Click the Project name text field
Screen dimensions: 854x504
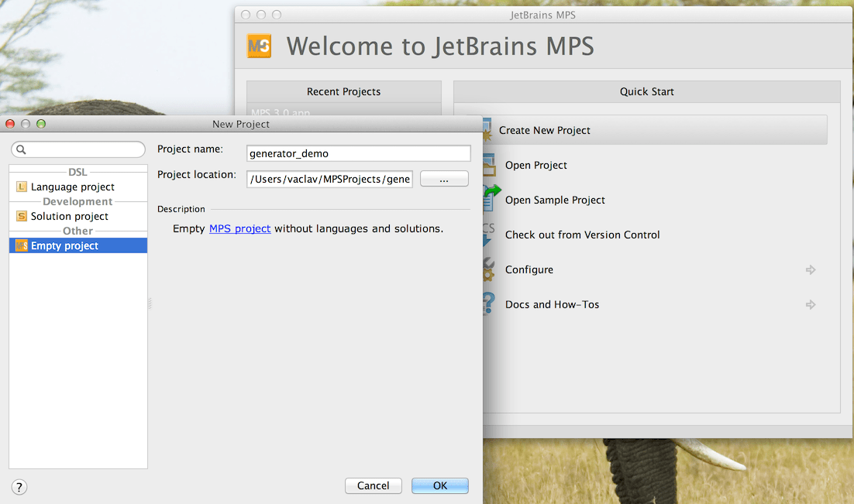[x=358, y=153]
